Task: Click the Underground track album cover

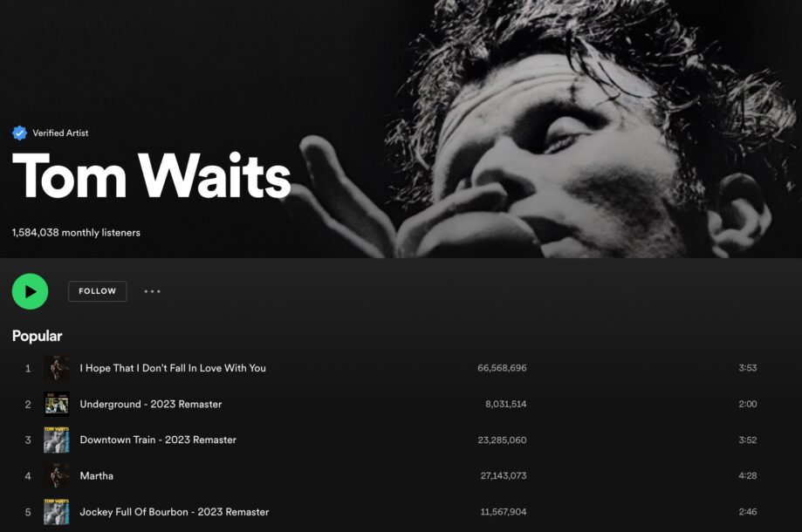Action: (x=56, y=404)
